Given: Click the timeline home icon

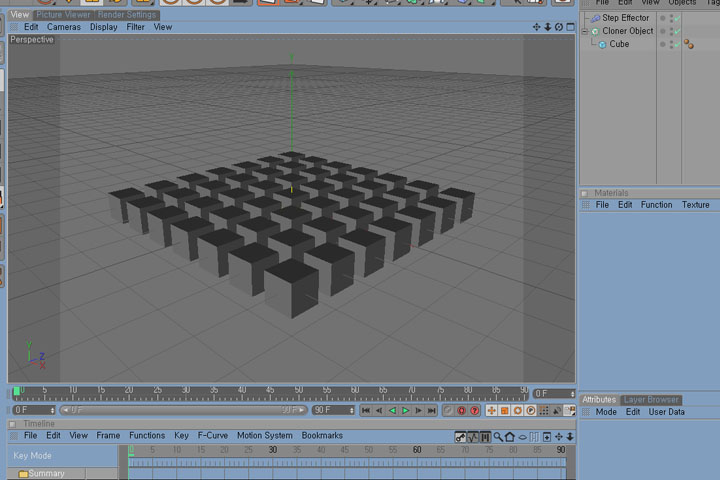Looking at the screenshot, I should click(x=510, y=437).
